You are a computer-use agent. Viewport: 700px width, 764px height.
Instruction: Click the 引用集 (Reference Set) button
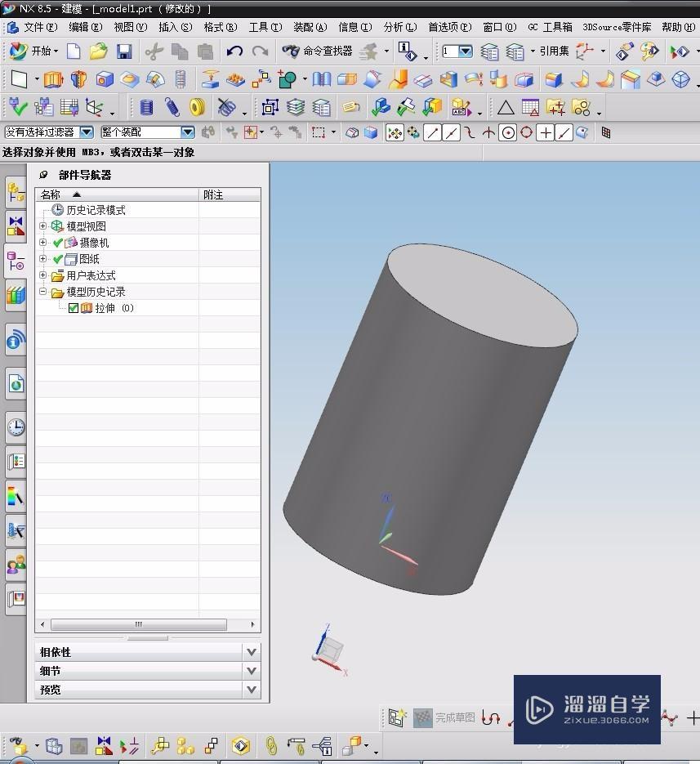pyautogui.click(x=554, y=51)
